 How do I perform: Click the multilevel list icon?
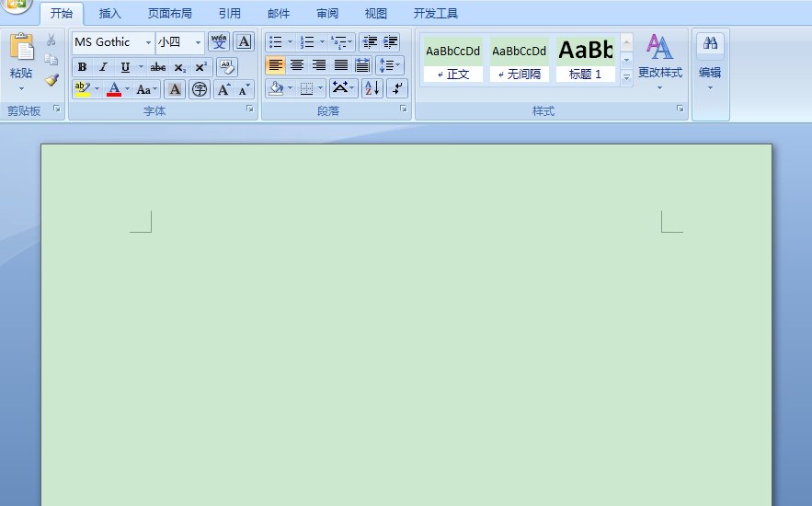pyautogui.click(x=338, y=42)
